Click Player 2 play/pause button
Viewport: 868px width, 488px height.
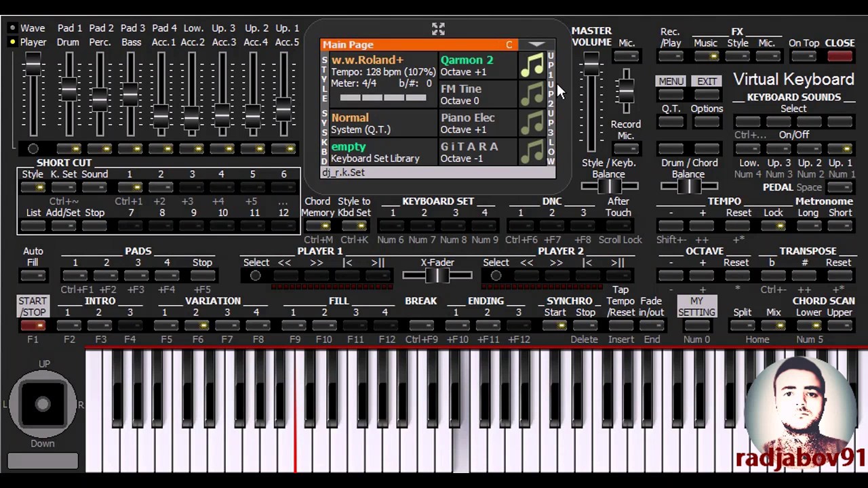click(618, 276)
